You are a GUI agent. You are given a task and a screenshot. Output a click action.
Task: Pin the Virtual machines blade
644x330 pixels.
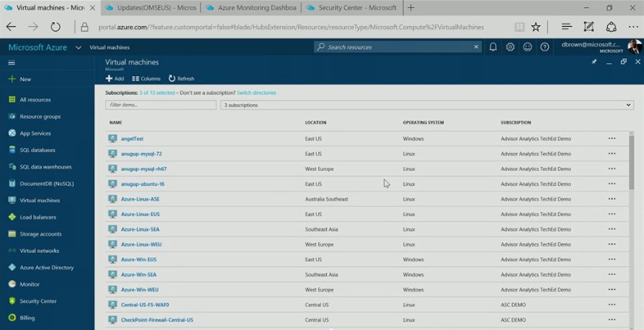594,61
